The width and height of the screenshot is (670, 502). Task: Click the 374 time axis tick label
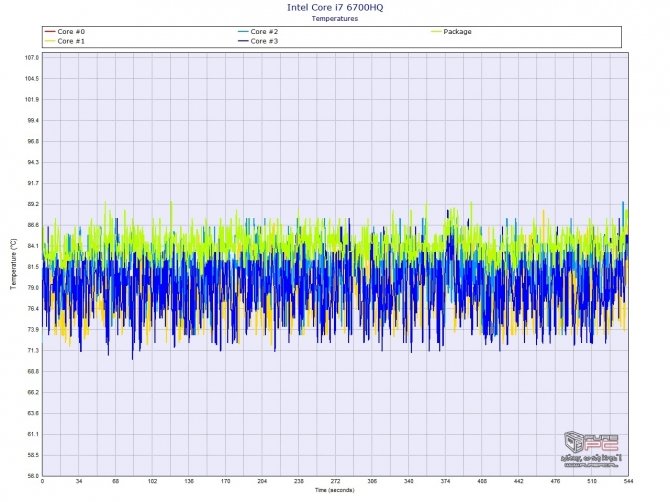click(x=445, y=481)
